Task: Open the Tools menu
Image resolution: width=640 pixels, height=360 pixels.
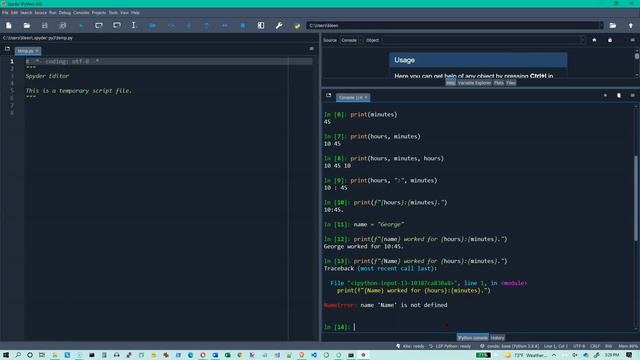Action: (113, 13)
